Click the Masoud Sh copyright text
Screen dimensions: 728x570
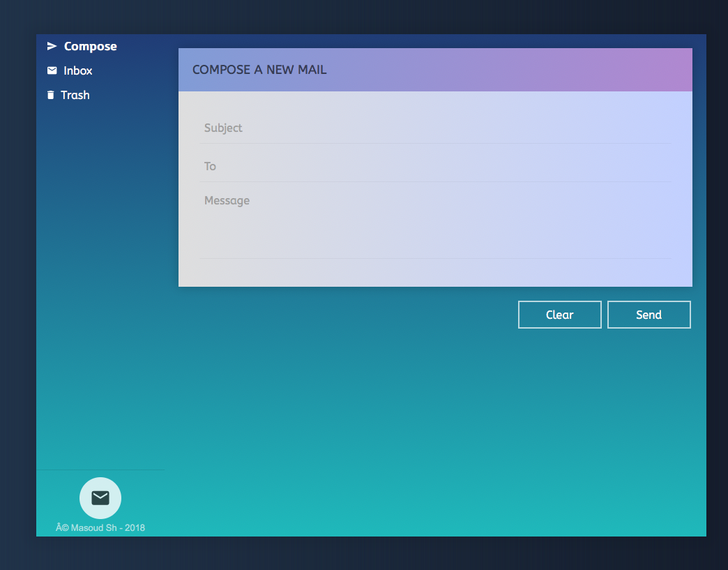100,527
